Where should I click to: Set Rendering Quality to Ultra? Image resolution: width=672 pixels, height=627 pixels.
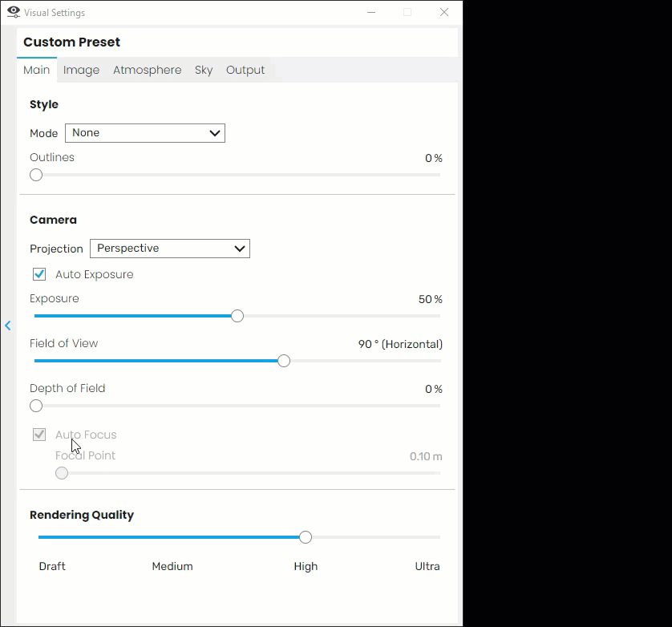pyautogui.click(x=427, y=566)
